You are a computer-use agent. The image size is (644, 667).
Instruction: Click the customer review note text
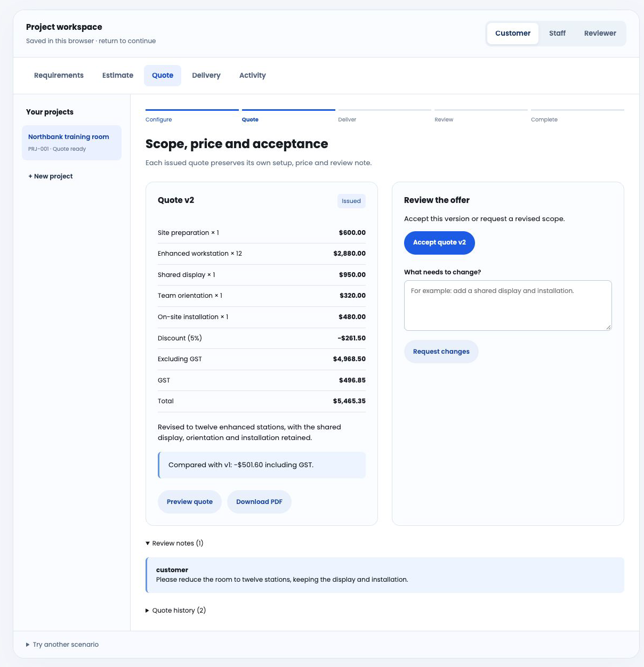[x=282, y=580]
